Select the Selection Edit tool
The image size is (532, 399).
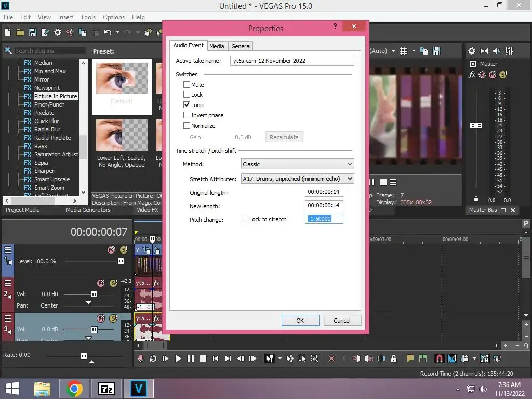coord(302,358)
